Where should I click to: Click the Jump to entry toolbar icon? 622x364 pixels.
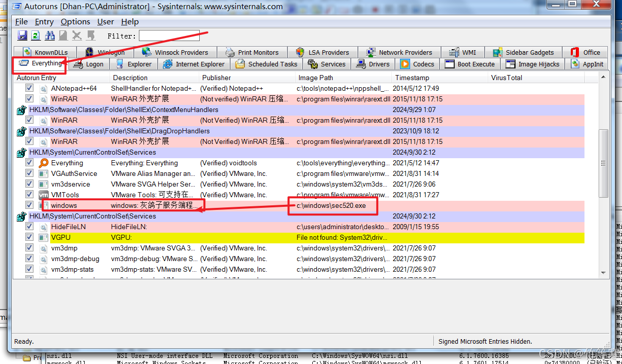91,35
